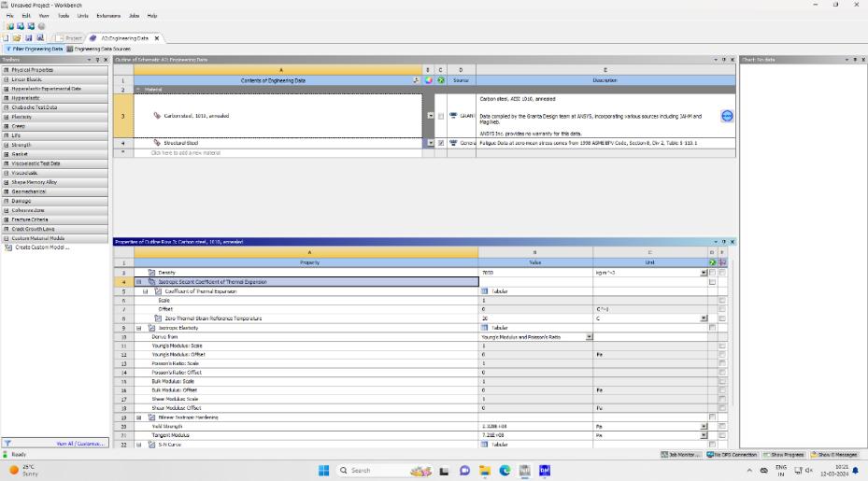Toggle Bilinear Isotropic Hardening column D checkbox
This screenshot has width=868, height=481.
pyautogui.click(x=713, y=417)
